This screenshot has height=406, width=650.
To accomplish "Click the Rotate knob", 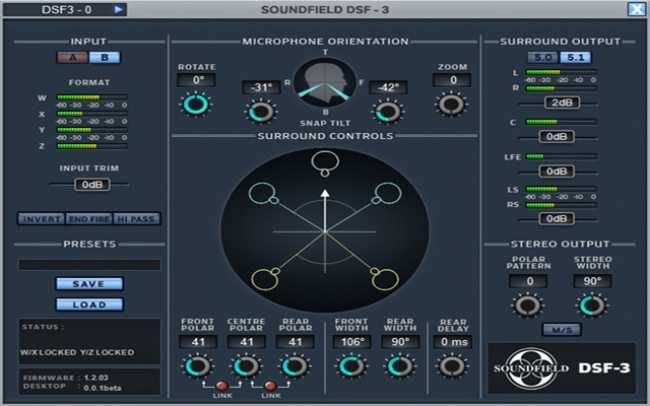I will coord(196,105).
